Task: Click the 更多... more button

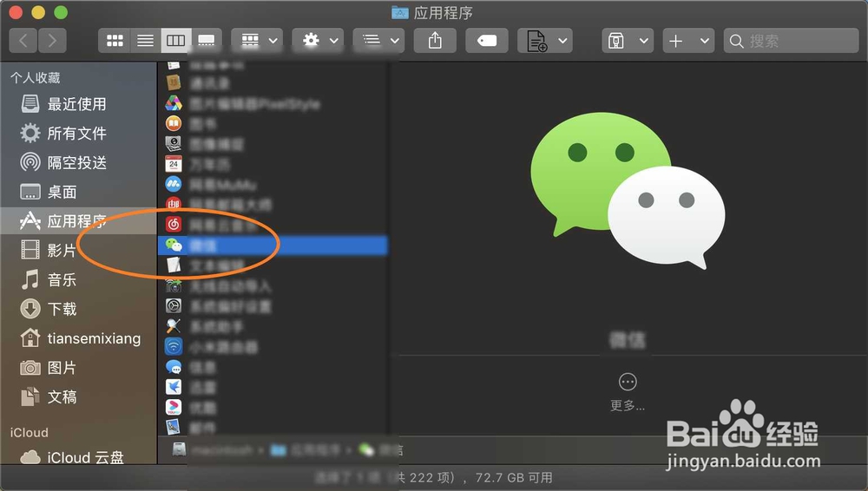Action: (628, 391)
